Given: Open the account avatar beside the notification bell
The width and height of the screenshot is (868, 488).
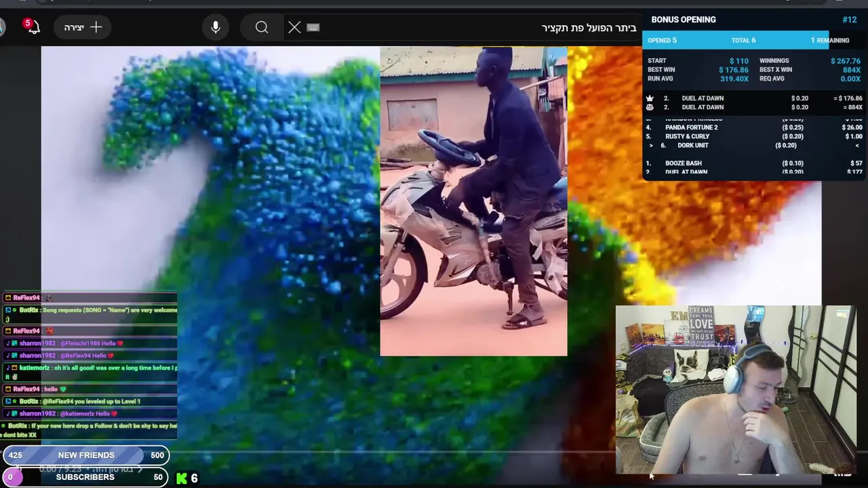Looking at the screenshot, I should tap(2, 27).
